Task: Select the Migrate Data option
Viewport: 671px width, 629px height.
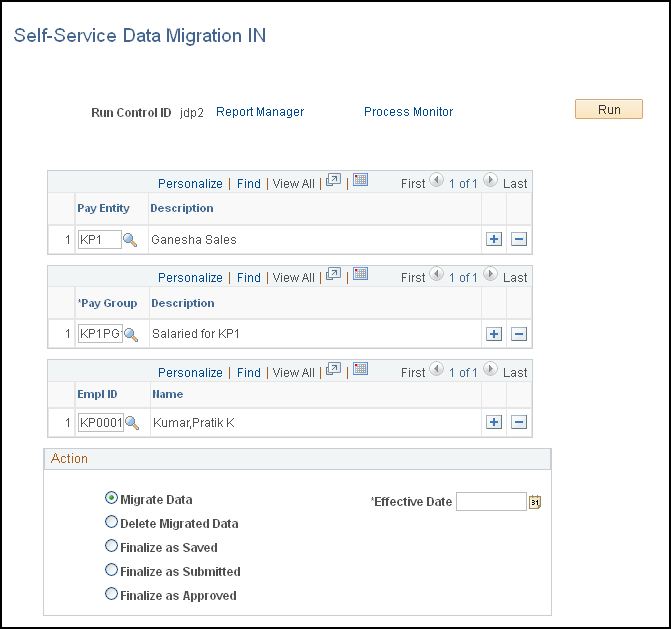Action: pos(111,498)
